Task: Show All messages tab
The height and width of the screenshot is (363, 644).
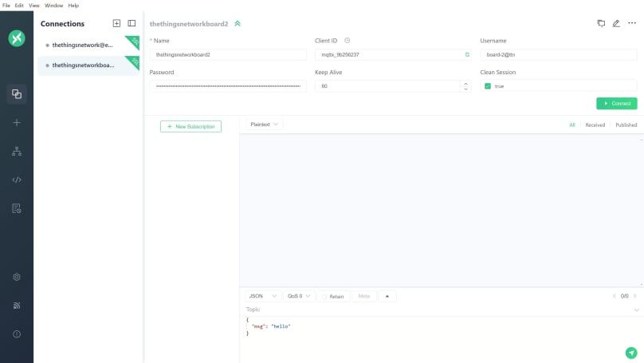Action: 572,125
